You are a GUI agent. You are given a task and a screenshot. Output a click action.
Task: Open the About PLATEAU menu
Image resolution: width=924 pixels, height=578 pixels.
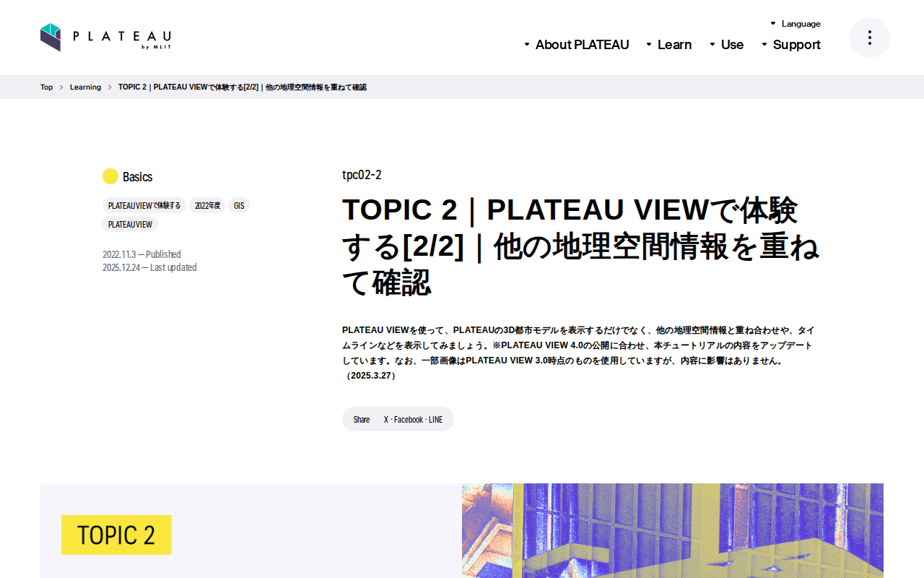pos(577,45)
